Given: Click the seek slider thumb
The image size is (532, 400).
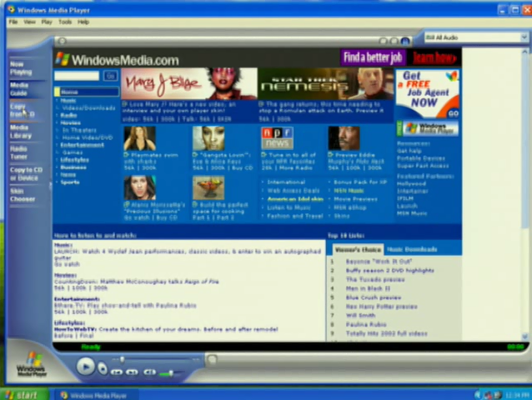Looking at the screenshot, I should [x=122, y=359].
